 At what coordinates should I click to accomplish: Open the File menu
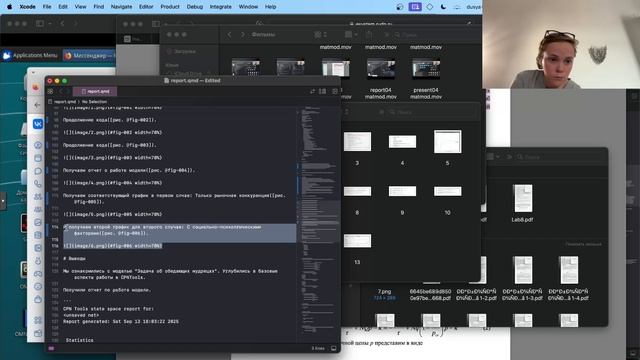[47, 7]
